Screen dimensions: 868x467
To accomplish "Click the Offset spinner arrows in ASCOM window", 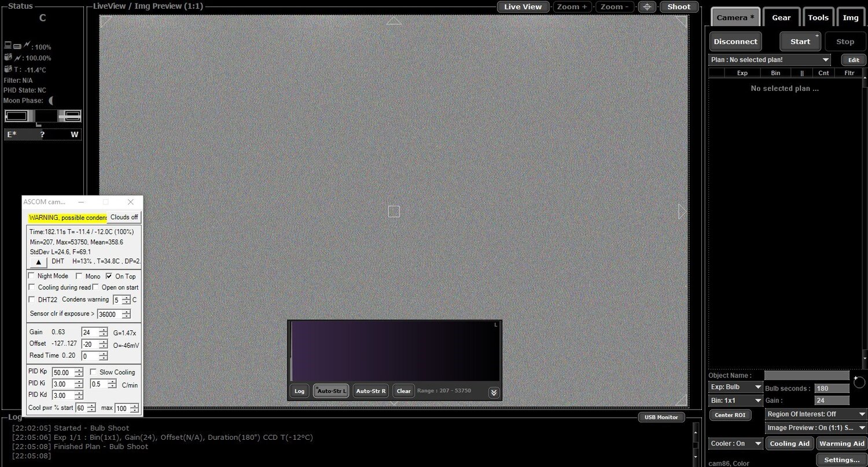I will click(103, 344).
